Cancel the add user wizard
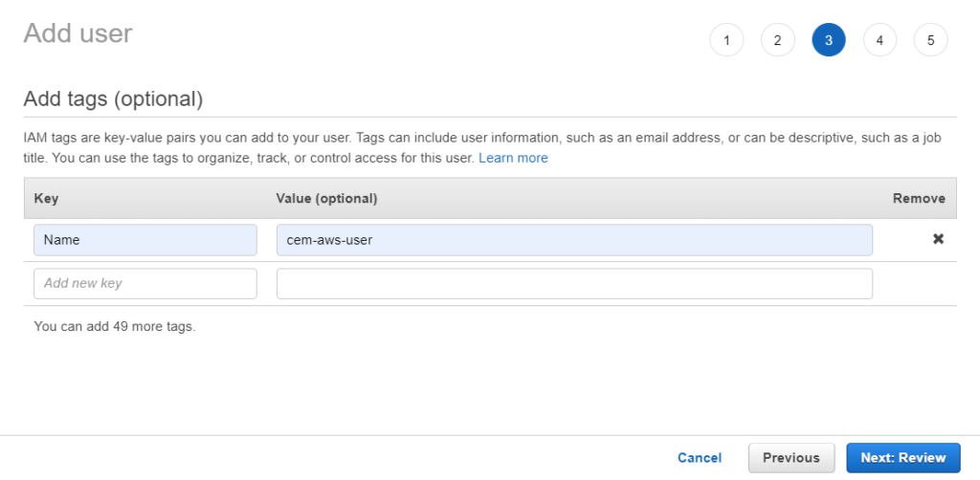The image size is (980, 480). point(700,458)
